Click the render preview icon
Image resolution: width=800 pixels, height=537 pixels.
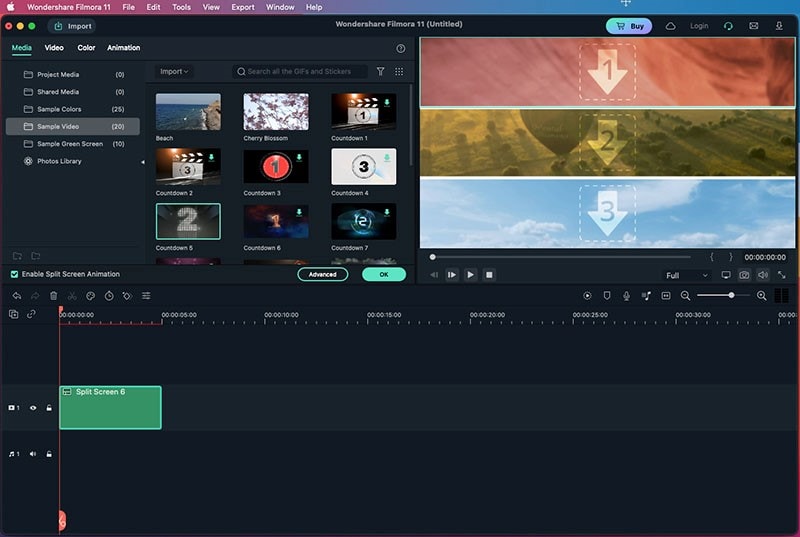pos(587,296)
